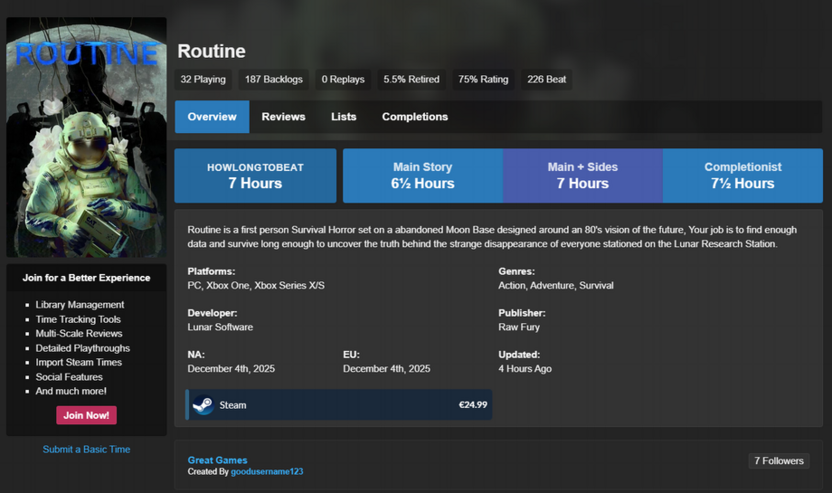Click 'Social Features' list item
The image size is (832, 493).
pyautogui.click(x=69, y=377)
